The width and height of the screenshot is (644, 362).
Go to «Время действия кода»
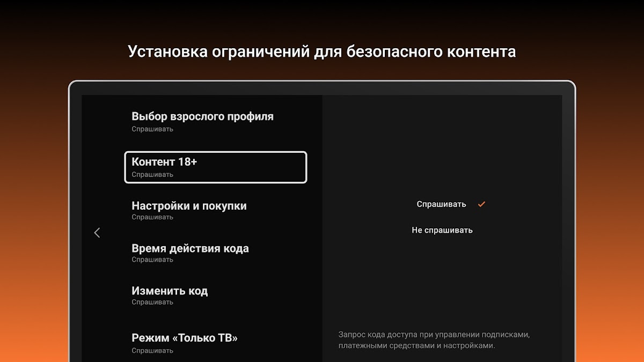[x=190, y=248]
